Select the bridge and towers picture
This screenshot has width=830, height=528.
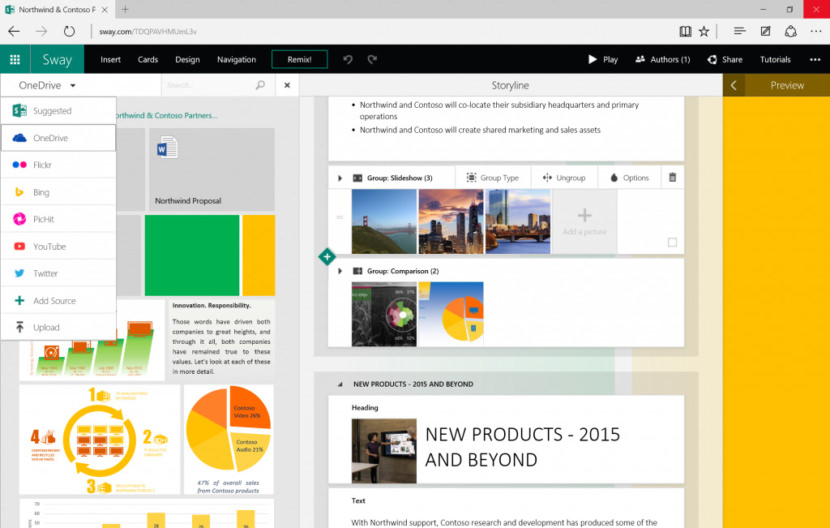click(x=518, y=221)
